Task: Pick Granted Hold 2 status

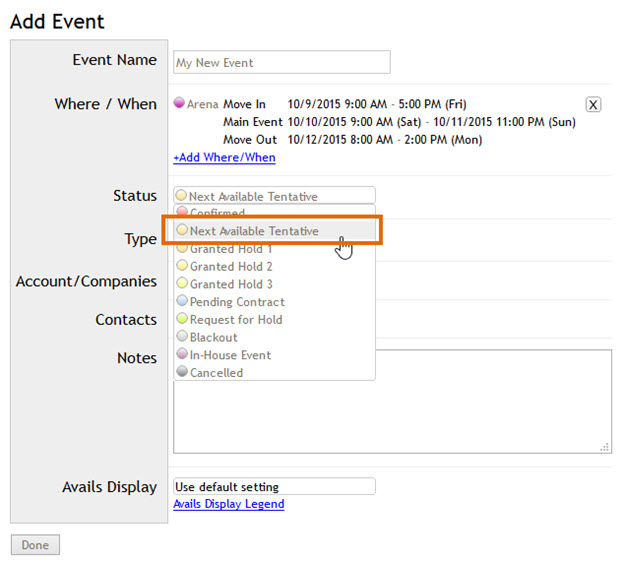Action: coord(230,267)
